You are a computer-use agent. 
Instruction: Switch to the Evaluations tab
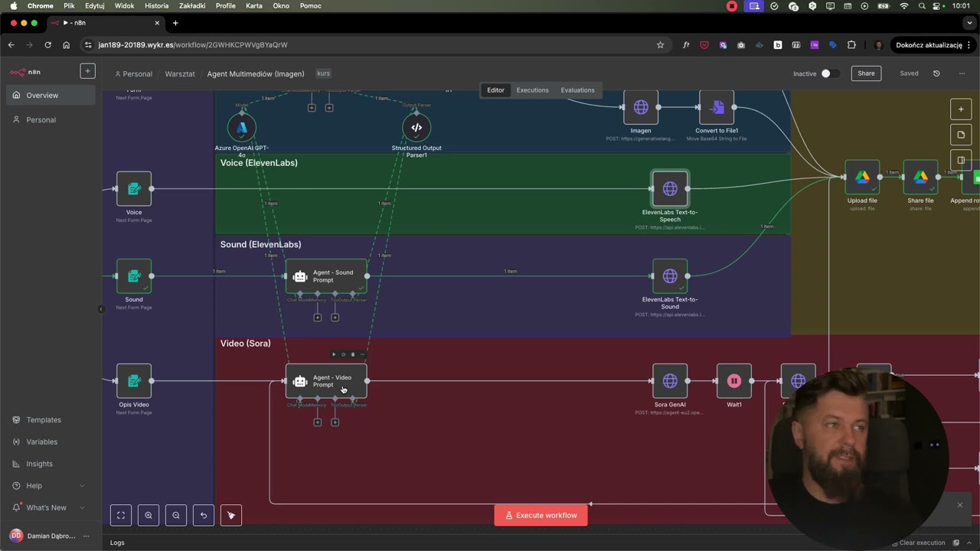tap(577, 90)
